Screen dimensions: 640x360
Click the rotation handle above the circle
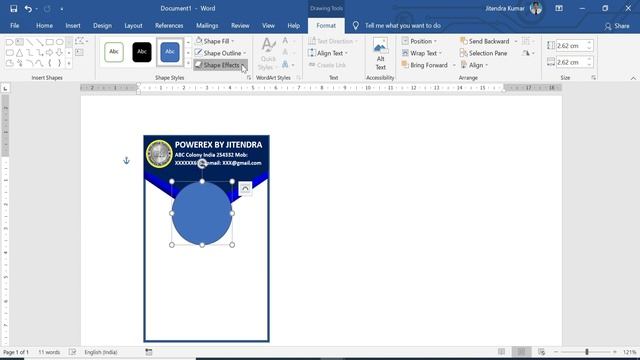point(202,164)
